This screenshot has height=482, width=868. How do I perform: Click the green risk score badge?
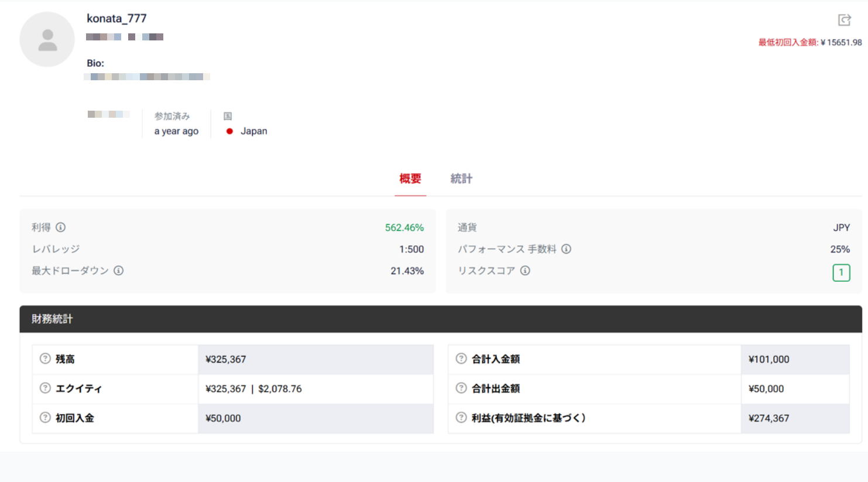point(841,272)
